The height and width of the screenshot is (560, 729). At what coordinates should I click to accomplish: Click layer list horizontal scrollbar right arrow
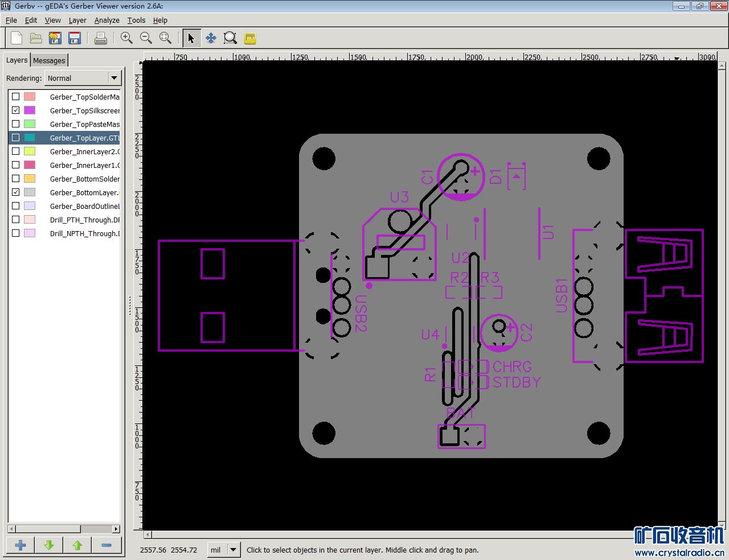click(116, 529)
